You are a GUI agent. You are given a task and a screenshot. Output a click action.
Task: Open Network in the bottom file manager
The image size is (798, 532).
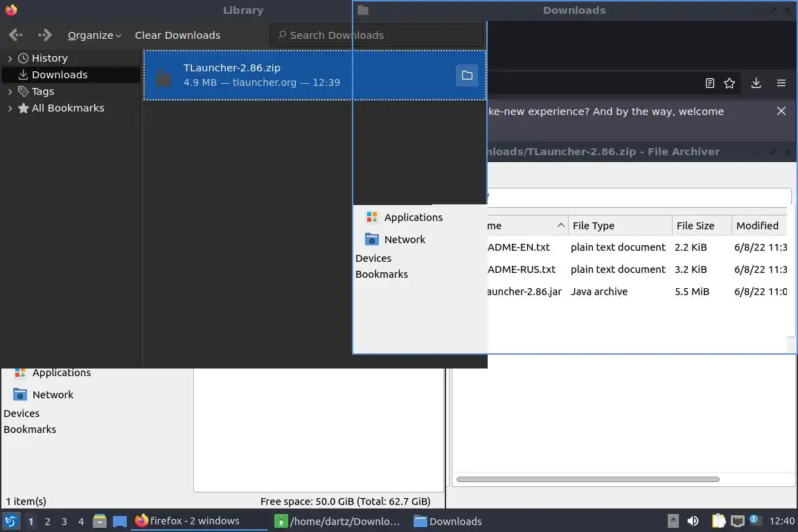43,395
